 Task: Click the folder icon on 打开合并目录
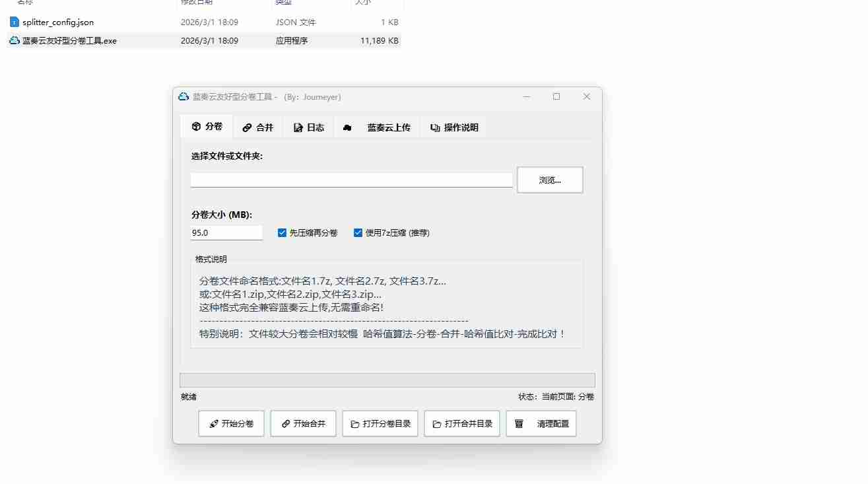point(436,424)
